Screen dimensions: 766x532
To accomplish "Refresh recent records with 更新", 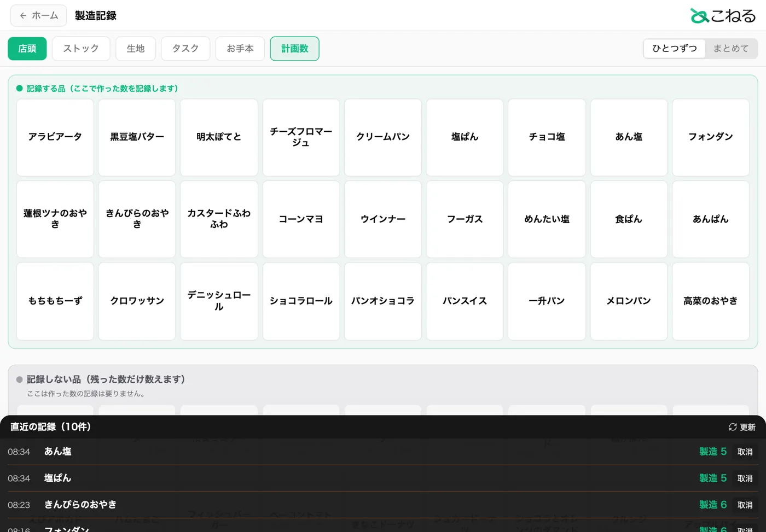I will pyautogui.click(x=742, y=427).
